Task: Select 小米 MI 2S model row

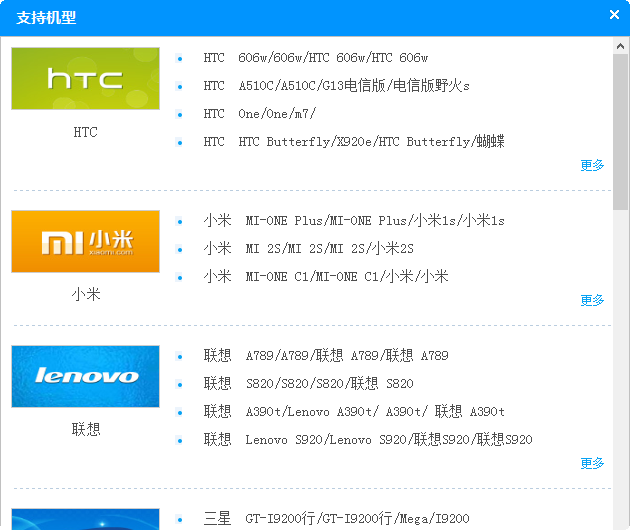Action: pos(309,249)
